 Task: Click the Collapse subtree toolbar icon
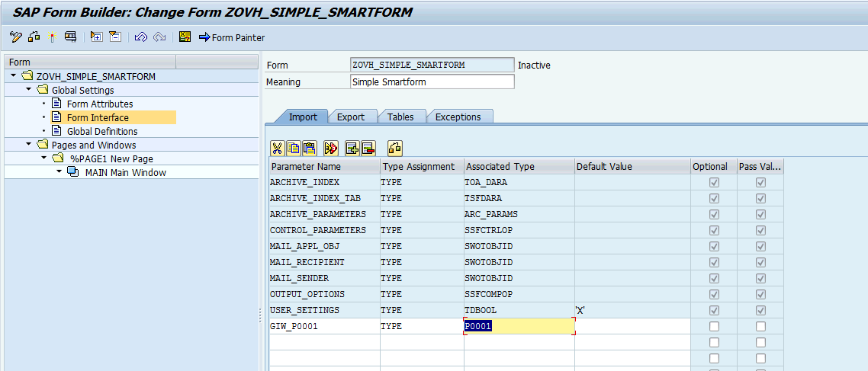click(114, 37)
